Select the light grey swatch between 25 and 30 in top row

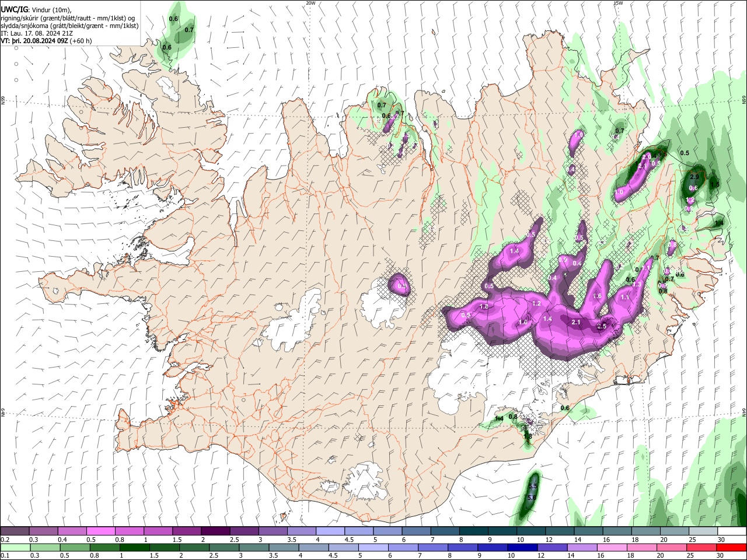click(703, 531)
